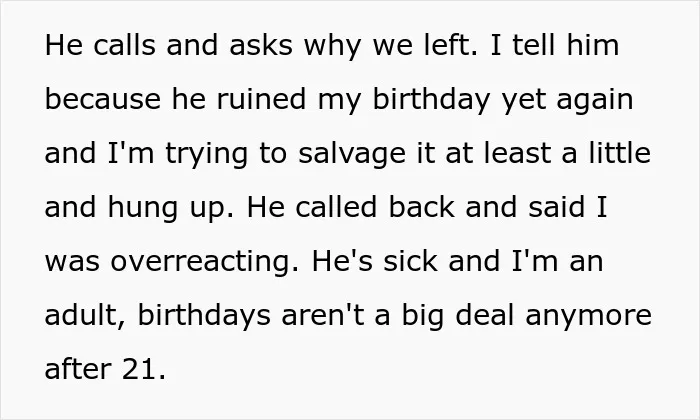Viewport: 700px width, 420px height.
Task: Click the word "ruined" in the text
Action: [x=261, y=99]
